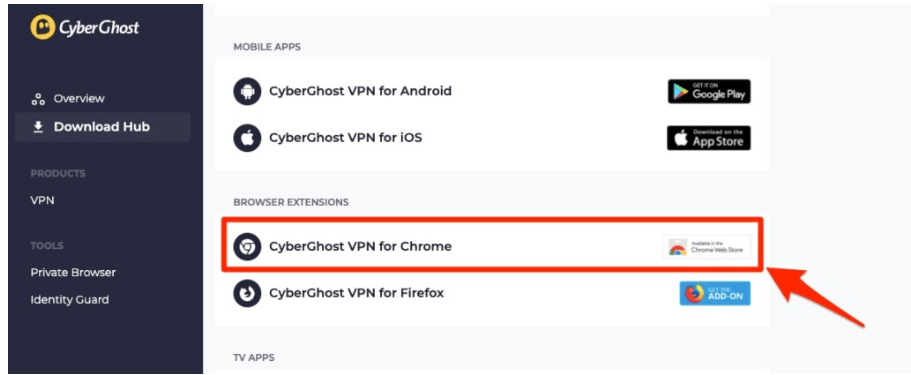Open the Download on the App Store badge
The image size is (911, 375).
[709, 138]
